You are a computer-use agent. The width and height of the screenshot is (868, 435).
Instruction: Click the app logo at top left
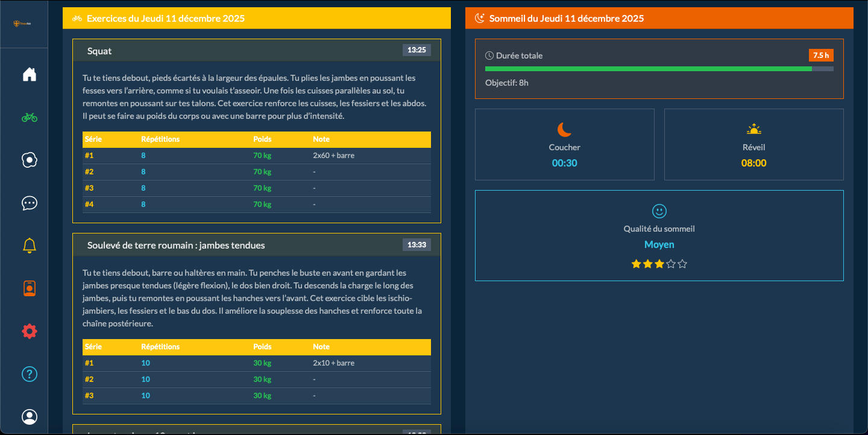coord(24,24)
